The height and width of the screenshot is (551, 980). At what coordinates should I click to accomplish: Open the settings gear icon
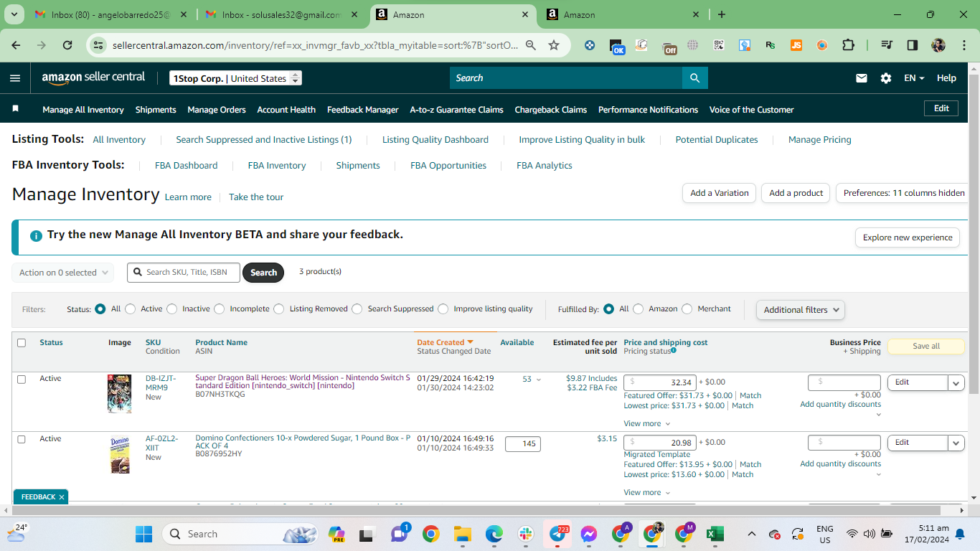(x=886, y=78)
